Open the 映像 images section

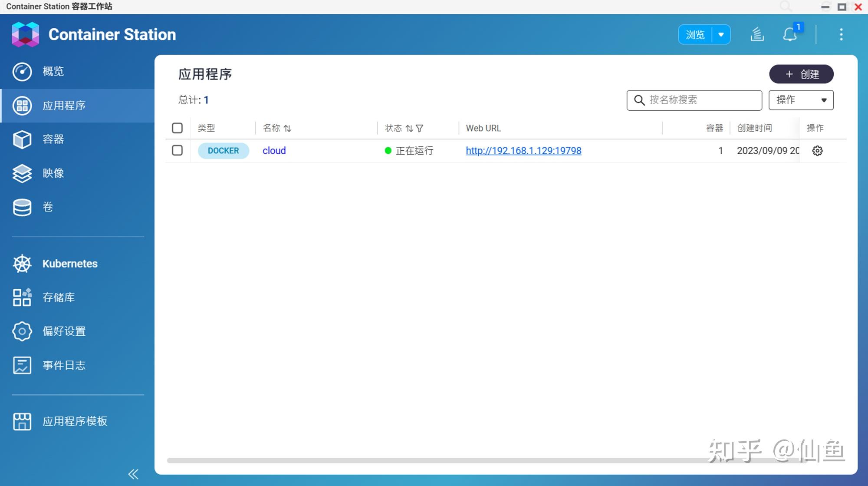click(53, 173)
